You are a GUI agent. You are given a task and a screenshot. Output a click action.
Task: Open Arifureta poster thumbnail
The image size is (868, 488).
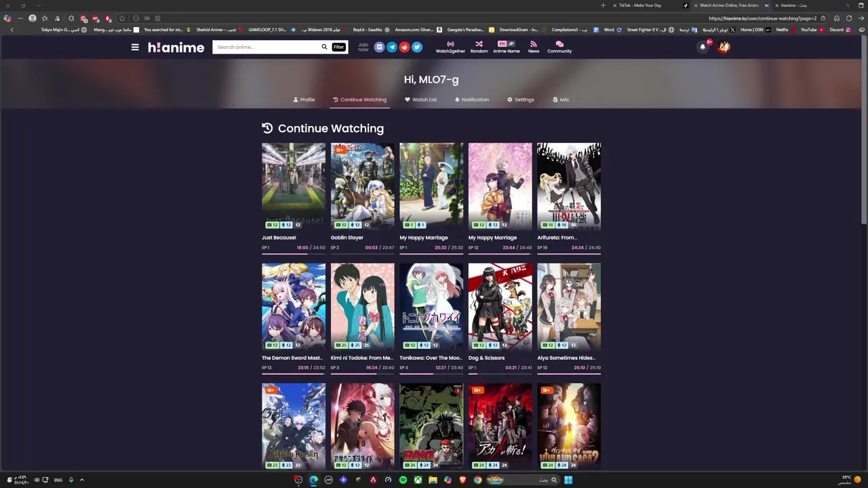click(569, 186)
